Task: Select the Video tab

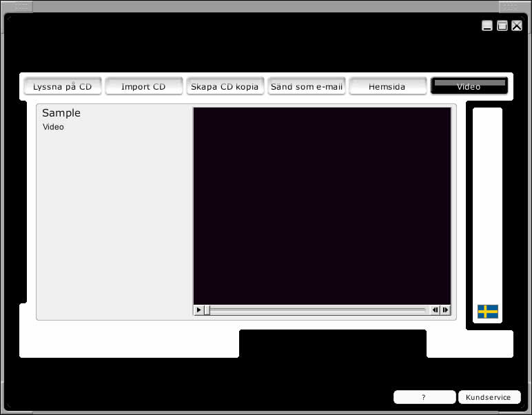Action: pos(469,86)
